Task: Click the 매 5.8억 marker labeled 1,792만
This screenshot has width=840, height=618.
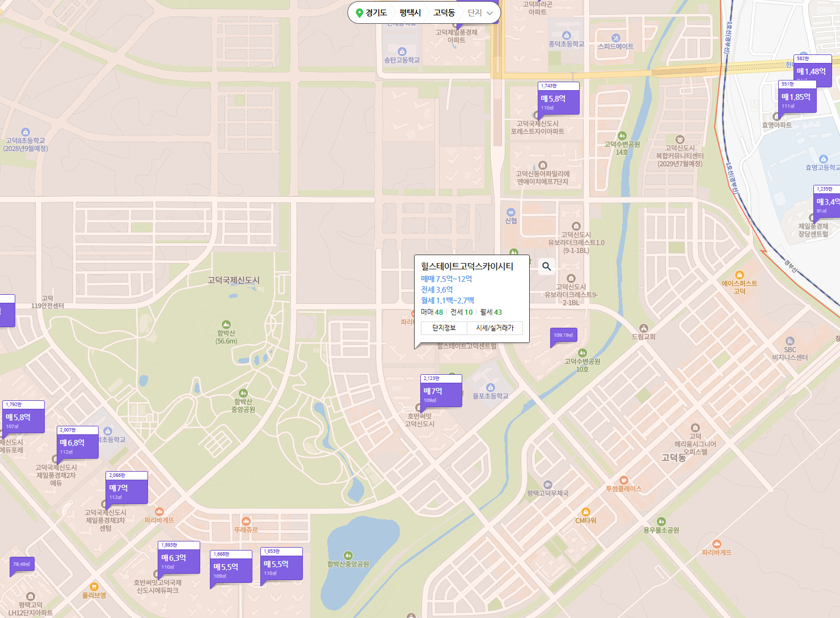Action: point(23,417)
